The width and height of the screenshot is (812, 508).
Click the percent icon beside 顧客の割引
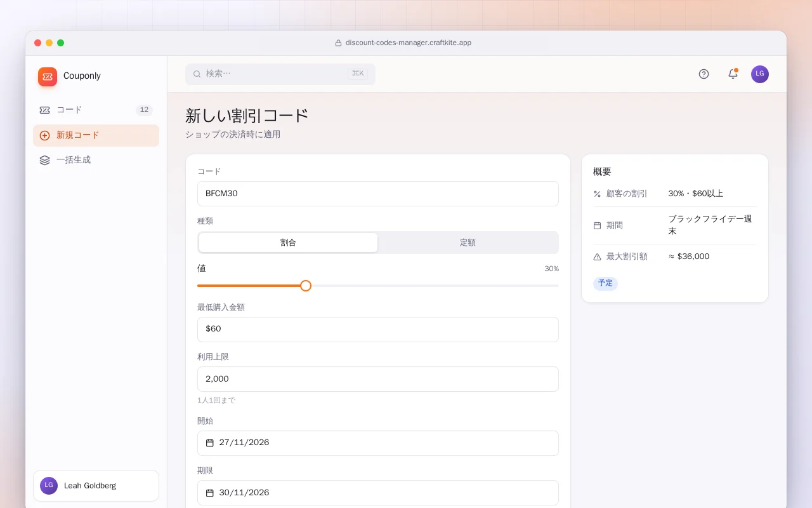click(597, 194)
